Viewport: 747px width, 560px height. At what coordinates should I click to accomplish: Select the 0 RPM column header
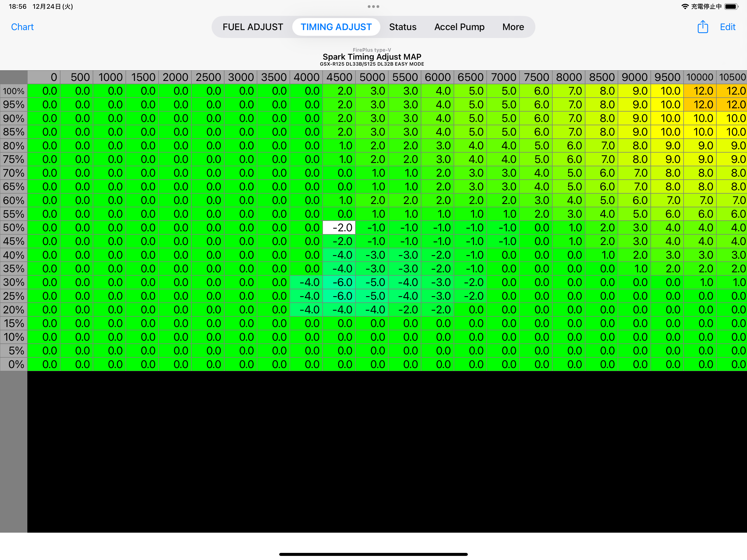click(43, 77)
